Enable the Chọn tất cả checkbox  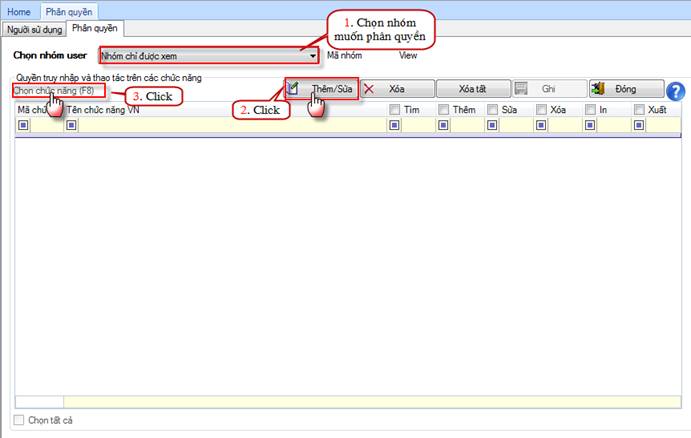pos(19,420)
